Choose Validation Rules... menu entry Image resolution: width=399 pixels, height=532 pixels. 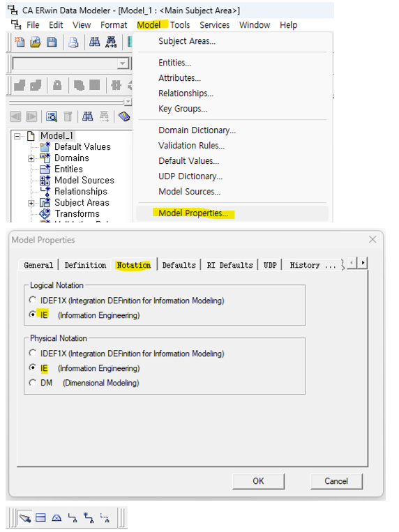192,146
